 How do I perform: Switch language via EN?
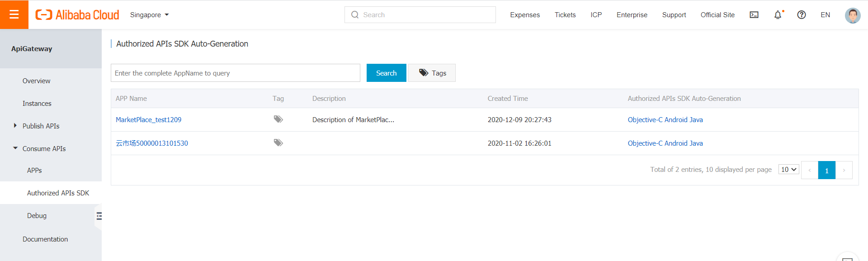826,15
